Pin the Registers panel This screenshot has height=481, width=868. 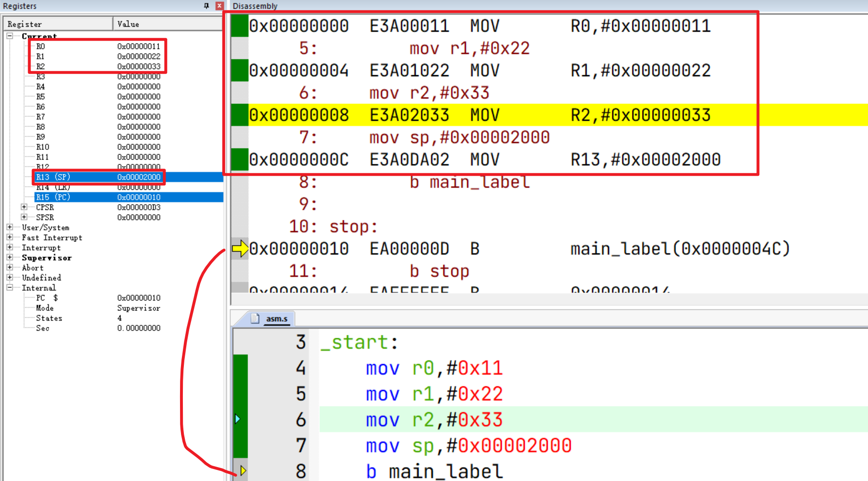pyautogui.click(x=206, y=6)
